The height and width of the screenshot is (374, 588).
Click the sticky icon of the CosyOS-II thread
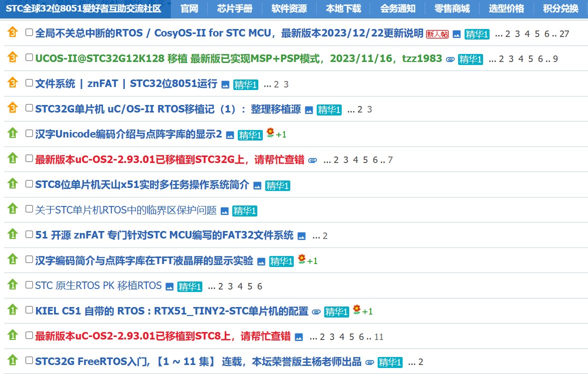point(13,32)
